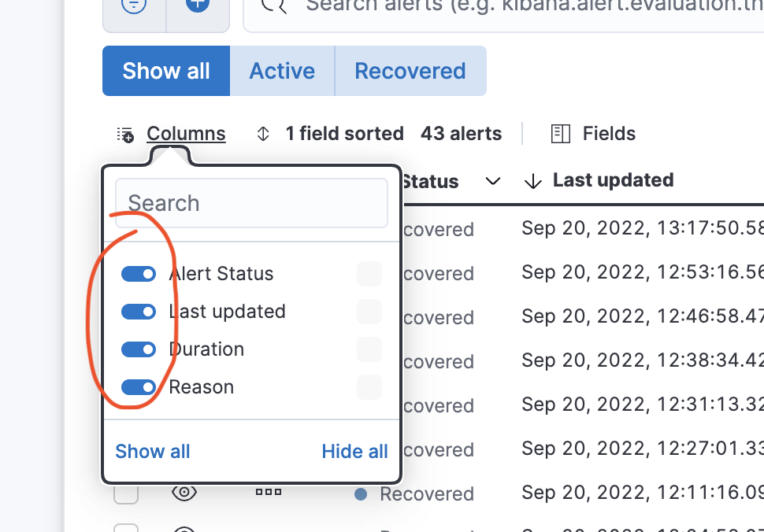Select the Recovered alerts tab
This screenshot has height=532, width=764.
coord(410,71)
